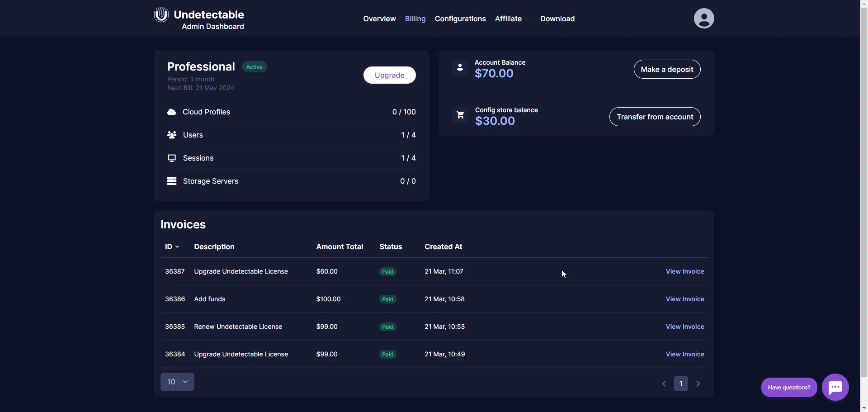
Task: View invoice 36385 Renew license
Action: coord(685,327)
